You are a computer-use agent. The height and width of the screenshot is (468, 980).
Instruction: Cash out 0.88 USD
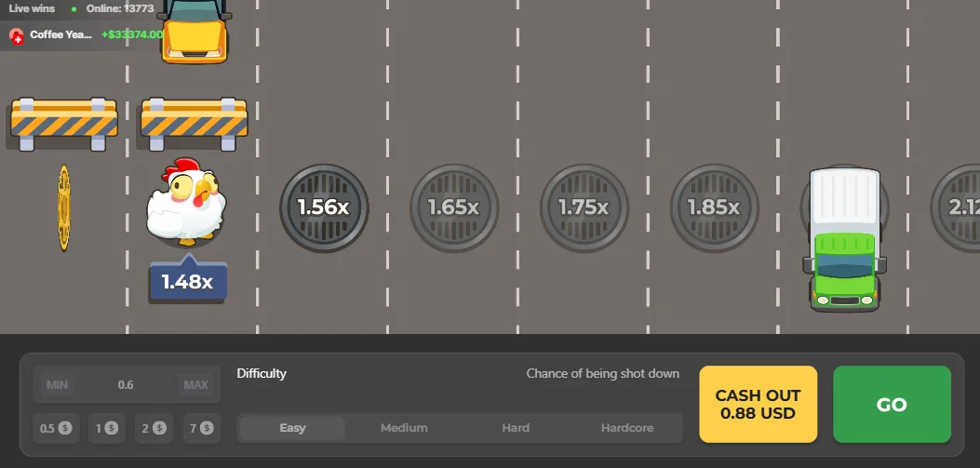point(758,405)
